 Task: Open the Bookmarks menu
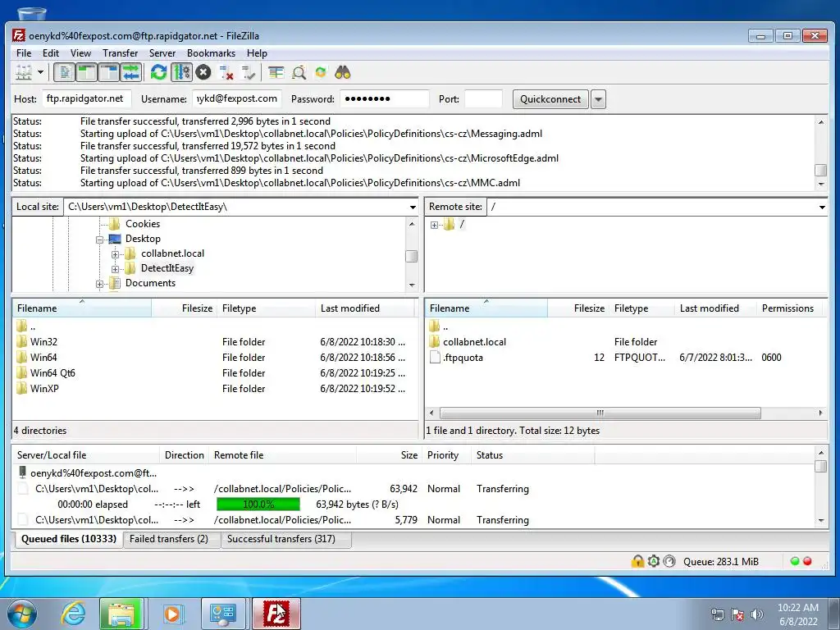pos(211,53)
